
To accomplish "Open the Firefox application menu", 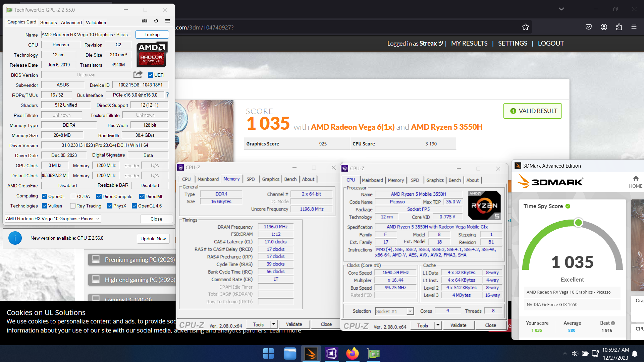I will [x=634, y=27].
